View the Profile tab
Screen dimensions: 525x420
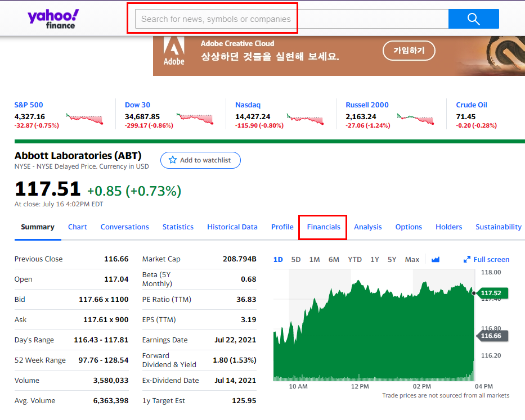282,227
